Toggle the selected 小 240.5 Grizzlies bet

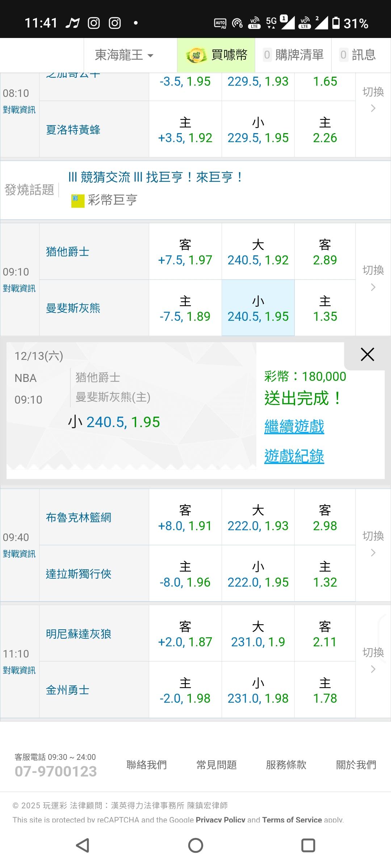pos(258,308)
